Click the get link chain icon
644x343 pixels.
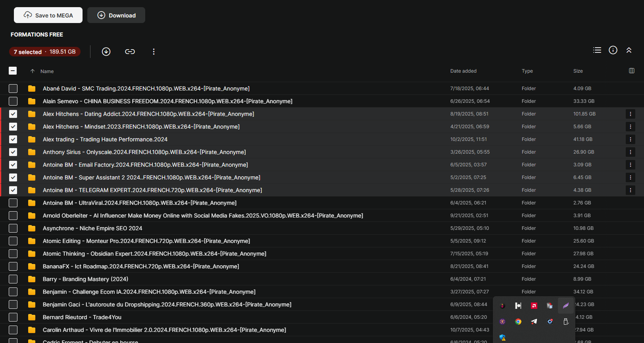pyautogui.click(x=130, y=52)
